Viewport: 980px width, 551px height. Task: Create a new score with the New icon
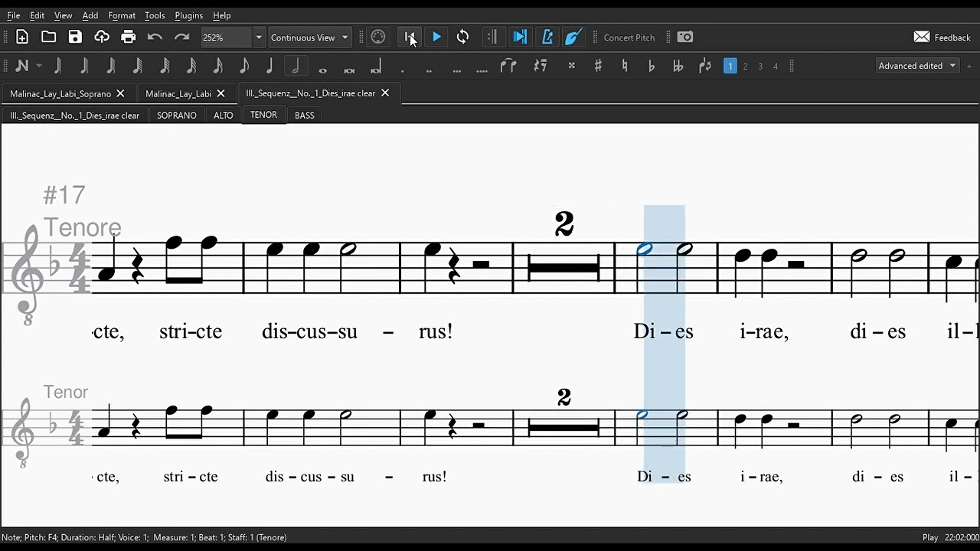[22, 37]
